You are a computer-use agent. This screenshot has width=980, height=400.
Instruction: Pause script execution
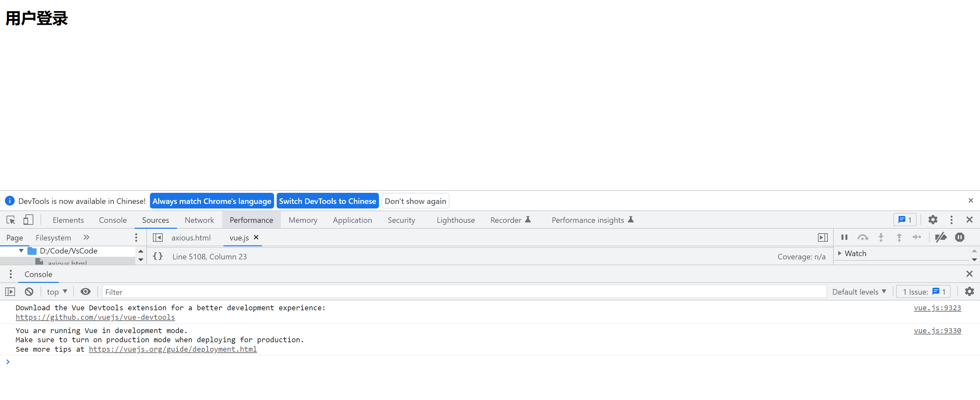pos(844,238)
